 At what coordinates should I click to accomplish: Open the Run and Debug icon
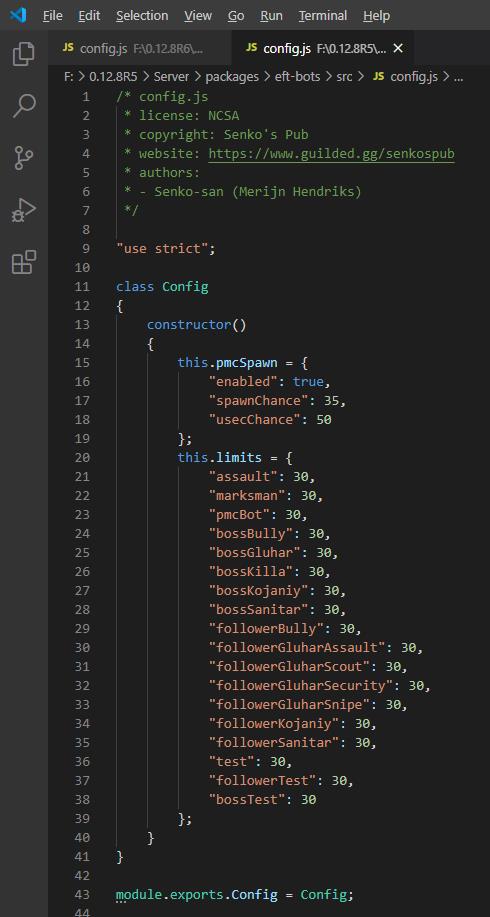[23, 210]
